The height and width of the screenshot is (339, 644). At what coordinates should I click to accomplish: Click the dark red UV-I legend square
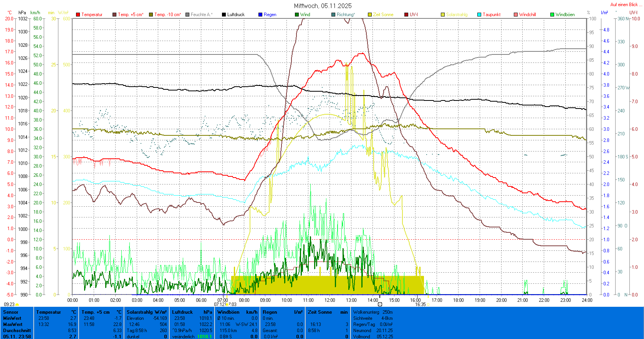click(x=406, y=15)
